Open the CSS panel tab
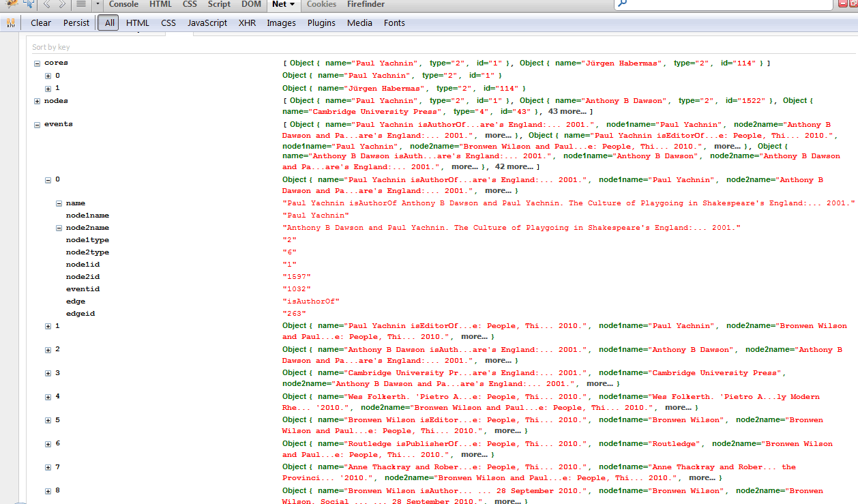Viewport: 858px width, 504px height. [x=190, y=4]
